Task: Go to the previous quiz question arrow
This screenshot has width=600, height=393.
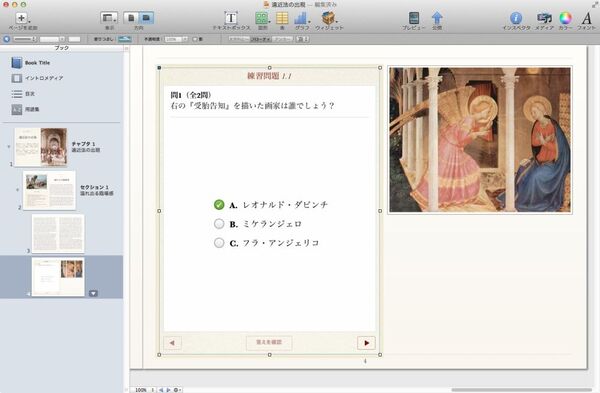Action: point(172,343)
